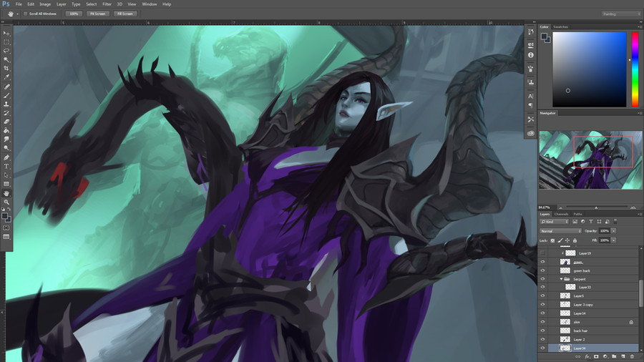Select the Type tool

click(6, 166)
